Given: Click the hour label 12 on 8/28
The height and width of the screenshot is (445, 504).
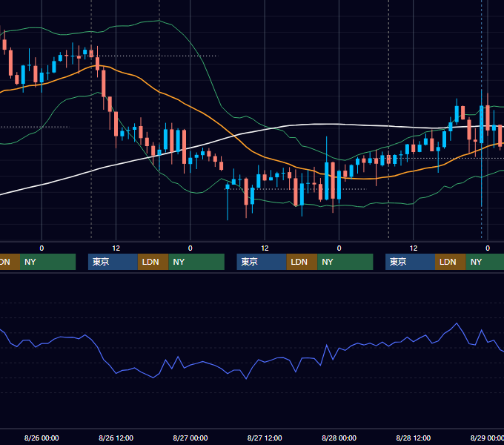Looking at the screenshot, I should point(414,248).
